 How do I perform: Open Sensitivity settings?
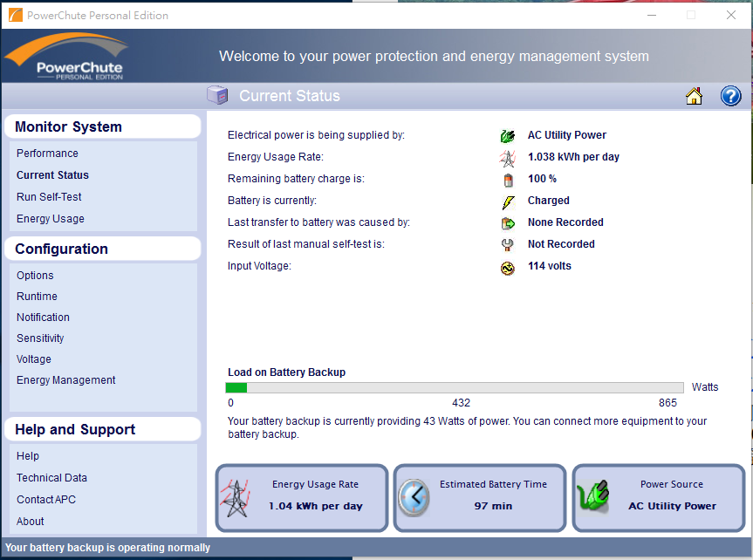tap(40, 338)
